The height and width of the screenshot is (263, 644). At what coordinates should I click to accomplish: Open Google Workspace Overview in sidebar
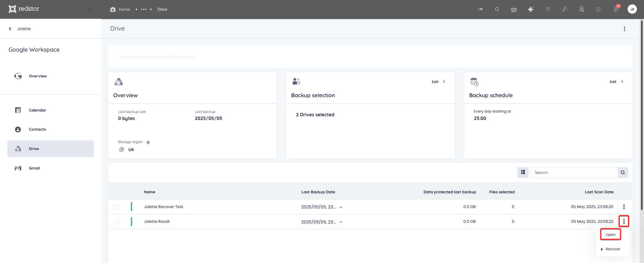[x=38, y=76]
